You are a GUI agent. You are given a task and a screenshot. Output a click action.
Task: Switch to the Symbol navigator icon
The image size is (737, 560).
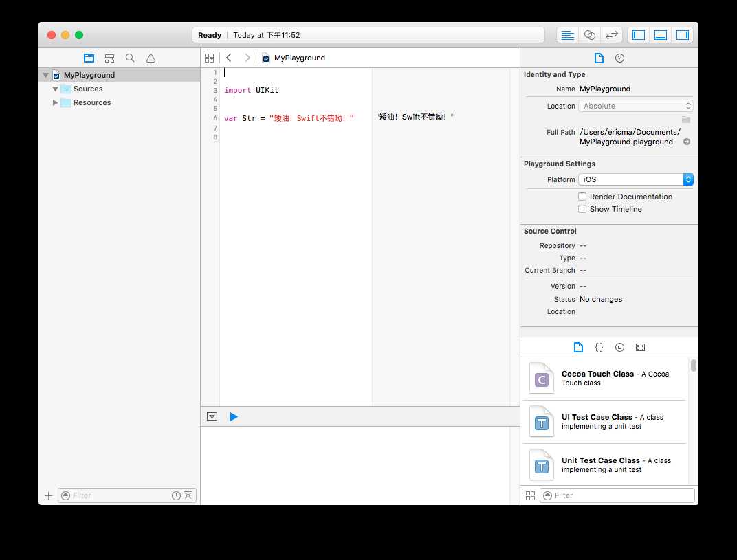tap(109, 58)
